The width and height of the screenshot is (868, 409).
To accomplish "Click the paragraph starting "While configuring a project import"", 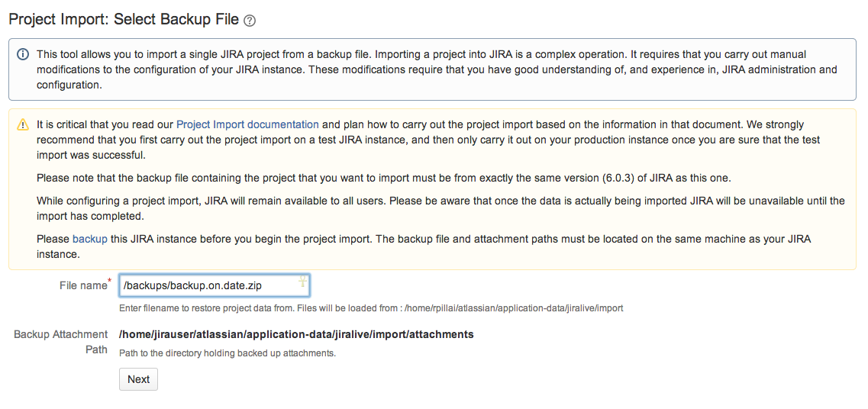I will point(440,208).
